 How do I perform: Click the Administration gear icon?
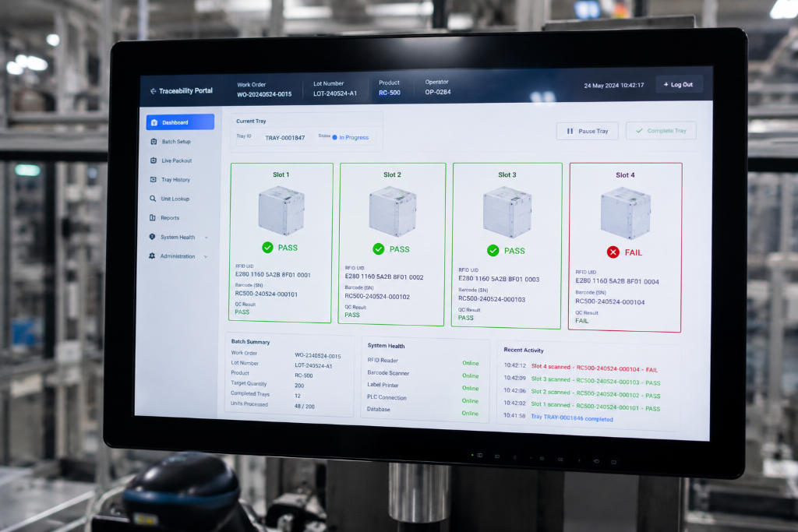[x=152, y=255]
